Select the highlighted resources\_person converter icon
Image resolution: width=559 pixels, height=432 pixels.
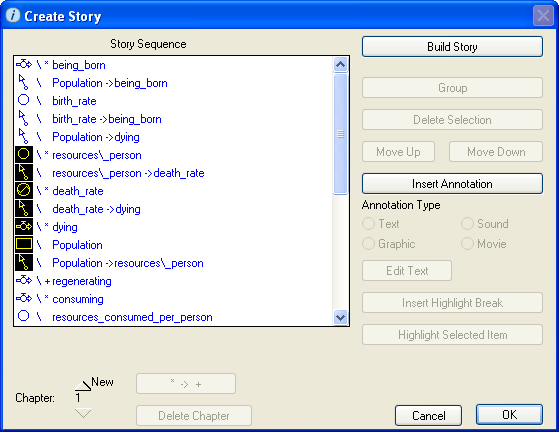(24, 155)
